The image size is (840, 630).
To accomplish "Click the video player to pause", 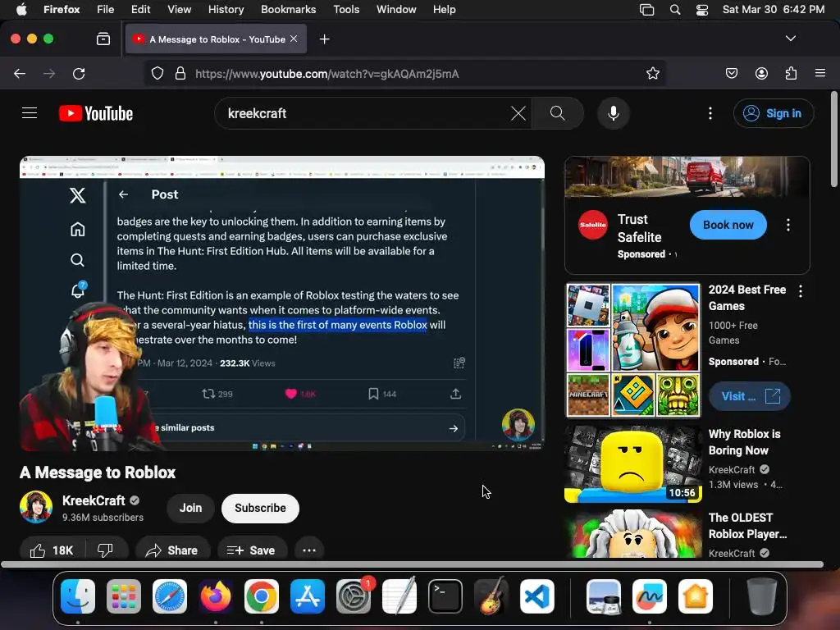I will 282,304.
